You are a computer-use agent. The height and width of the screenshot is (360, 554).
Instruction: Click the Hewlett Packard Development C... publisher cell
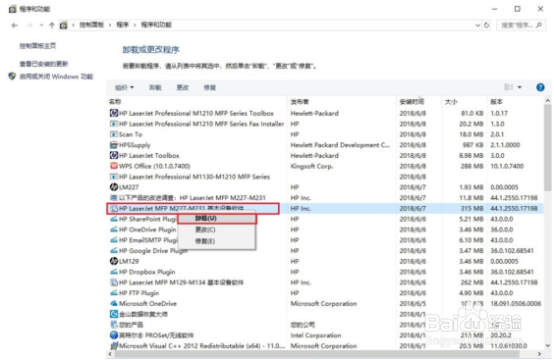point(340,145)
